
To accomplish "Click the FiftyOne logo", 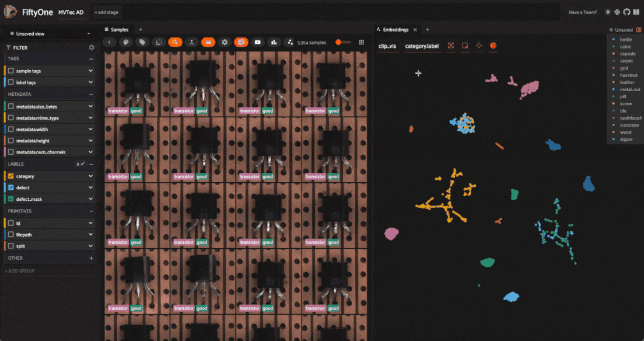I will [10, 12].
